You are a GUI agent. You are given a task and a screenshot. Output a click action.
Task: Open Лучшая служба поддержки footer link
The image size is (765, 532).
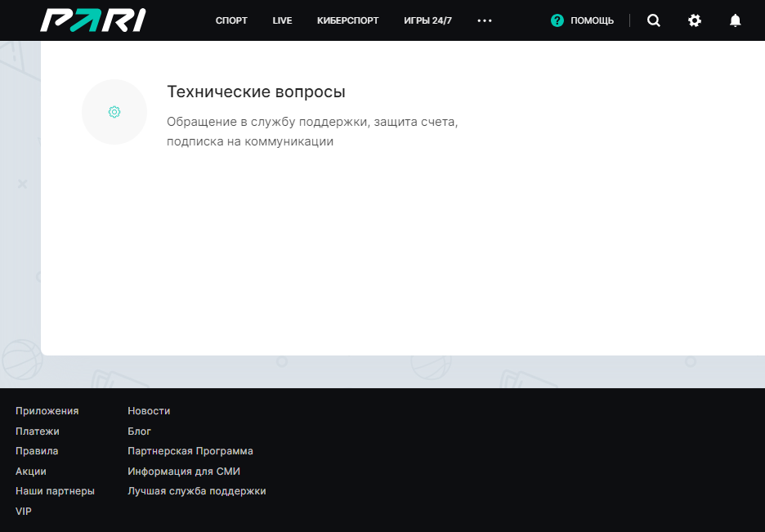(197, 491)
